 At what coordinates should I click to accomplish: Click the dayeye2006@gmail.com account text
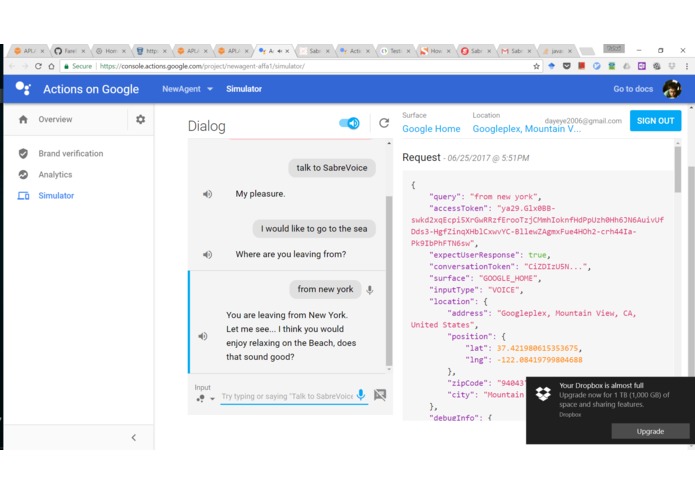coord(583,121)
